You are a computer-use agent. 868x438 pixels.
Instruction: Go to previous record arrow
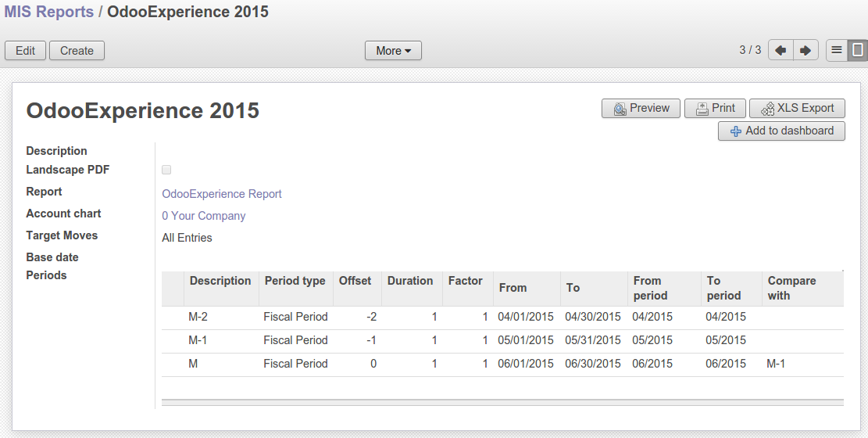(780, 51)
